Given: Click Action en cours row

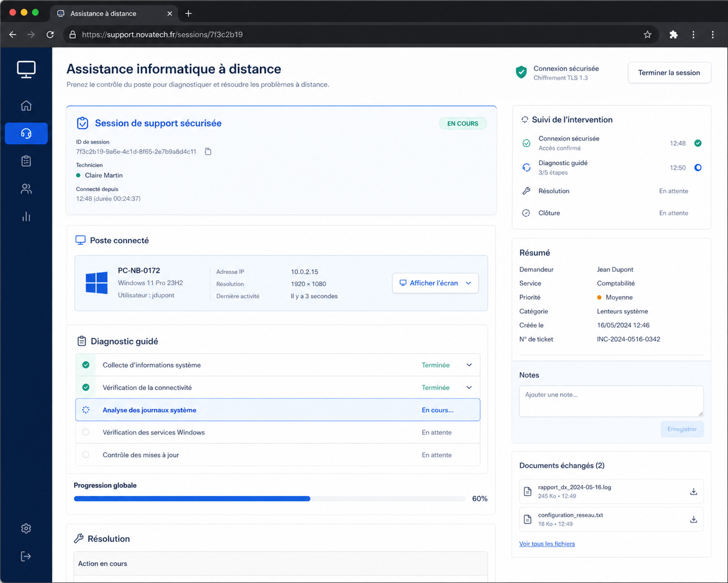Looking at the screenshot, I should click(x=281, y=564).
